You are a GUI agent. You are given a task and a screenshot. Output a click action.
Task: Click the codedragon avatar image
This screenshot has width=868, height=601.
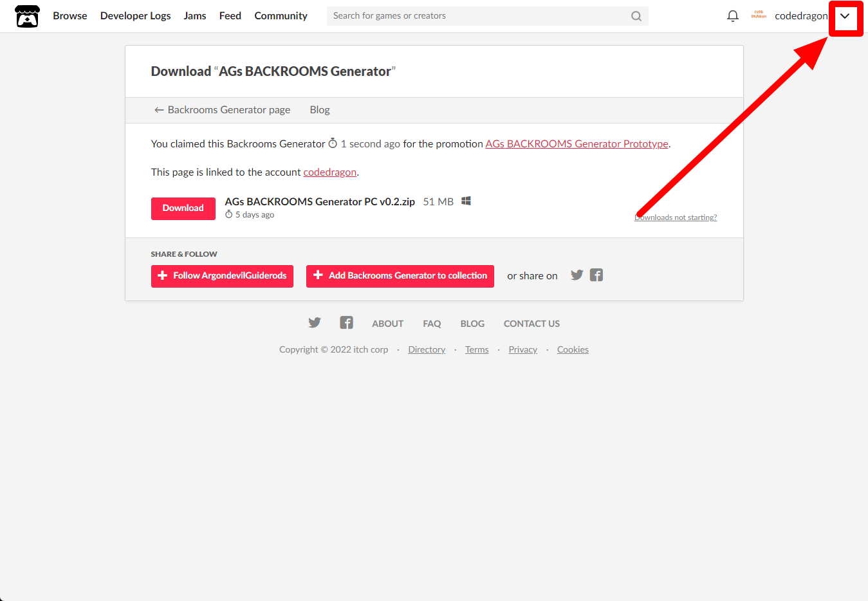759,15
